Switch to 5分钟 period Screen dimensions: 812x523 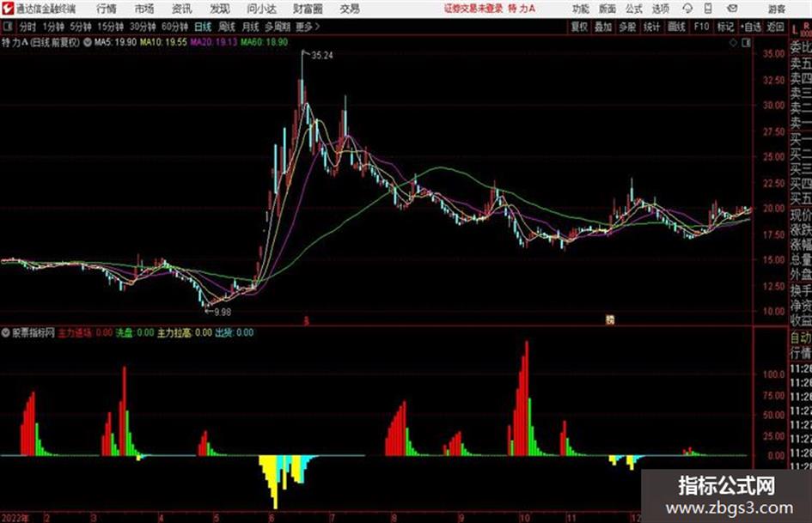[81, 27]
